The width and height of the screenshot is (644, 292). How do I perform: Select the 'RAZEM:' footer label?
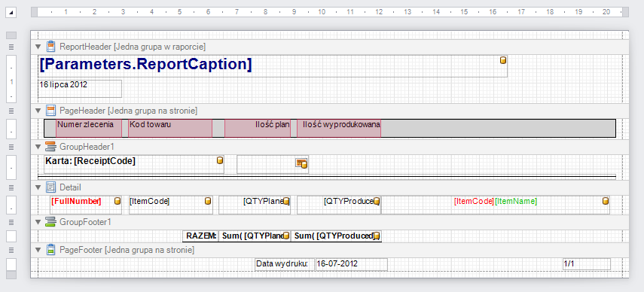pyautogui.click(x=200, y=236)
